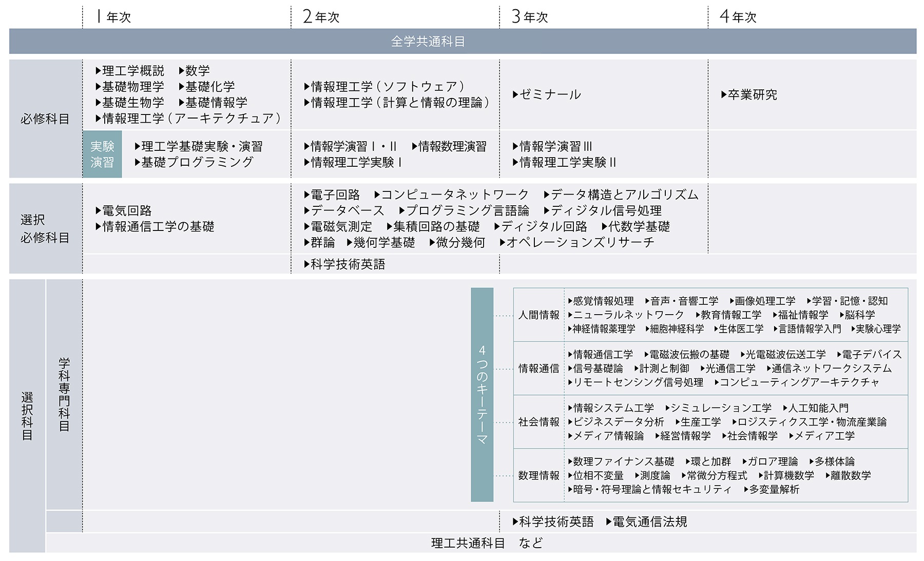Click the 数理ファイナンス基礎 entry

click(x=621, y=461)
